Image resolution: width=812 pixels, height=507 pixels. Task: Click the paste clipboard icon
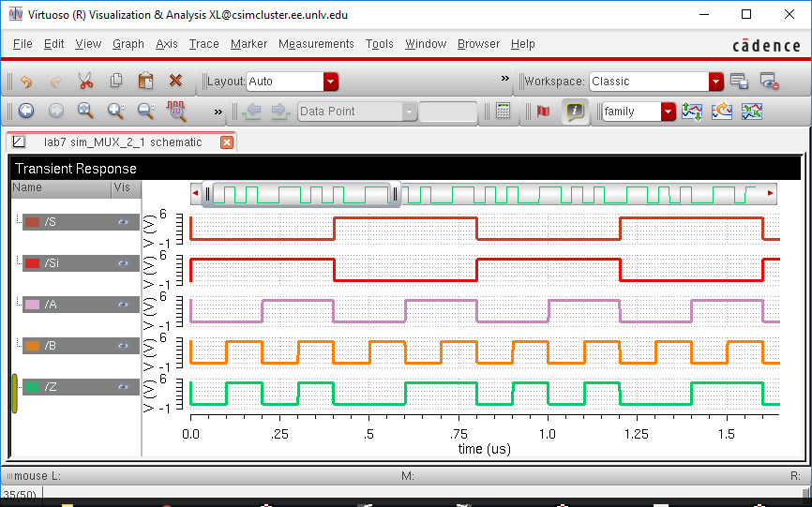[x=145, y=82]
